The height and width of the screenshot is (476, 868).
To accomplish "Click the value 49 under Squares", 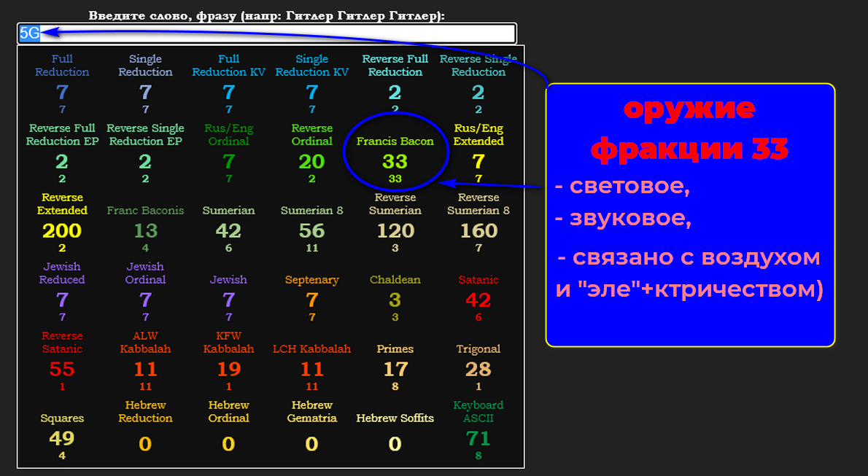I will tap(62, 438).
